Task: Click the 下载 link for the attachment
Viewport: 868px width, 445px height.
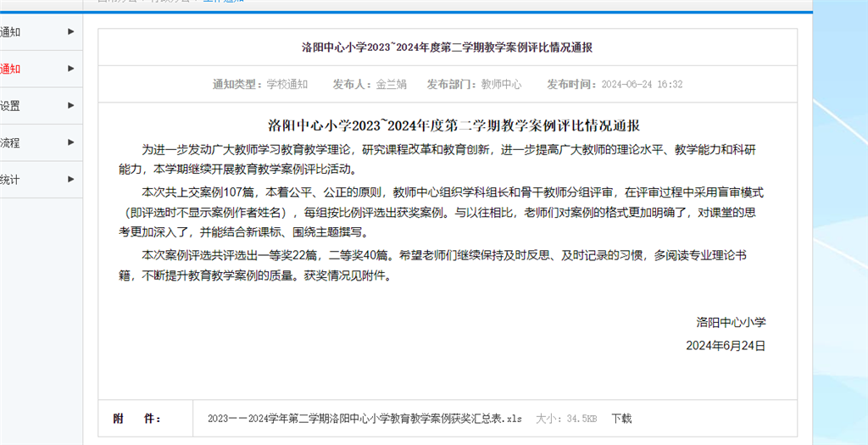Action: pyautogui.click(x=621, y=419)
